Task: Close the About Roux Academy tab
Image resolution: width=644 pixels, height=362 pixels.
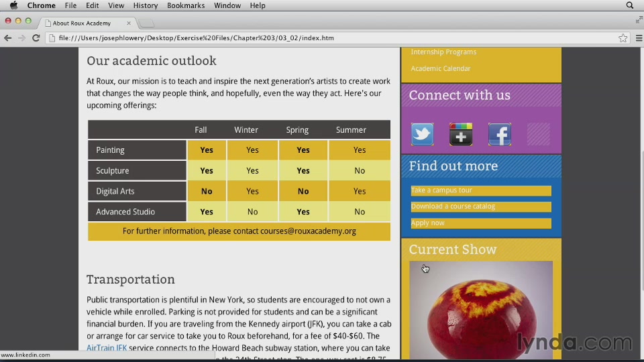Action: 129,23
